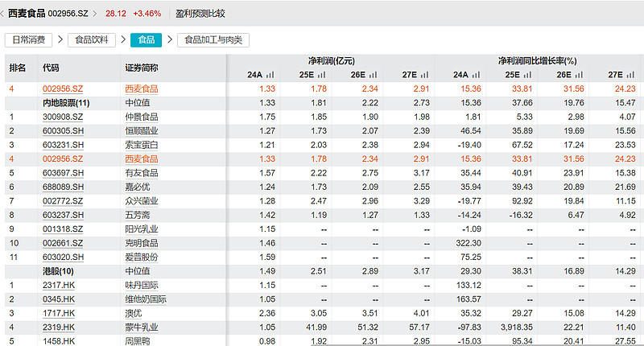
Task: Open stock code link 300908.SZ
Action: tap(62, 117)
